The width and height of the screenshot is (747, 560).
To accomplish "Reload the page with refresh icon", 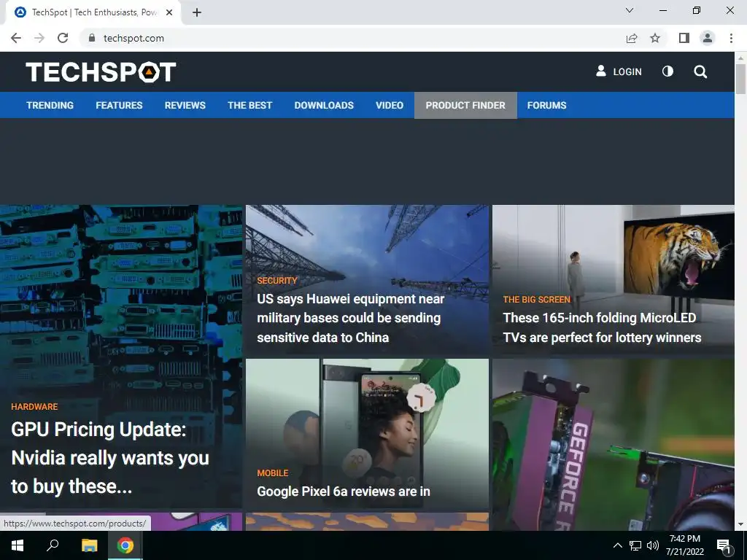I will click(63, 38).
